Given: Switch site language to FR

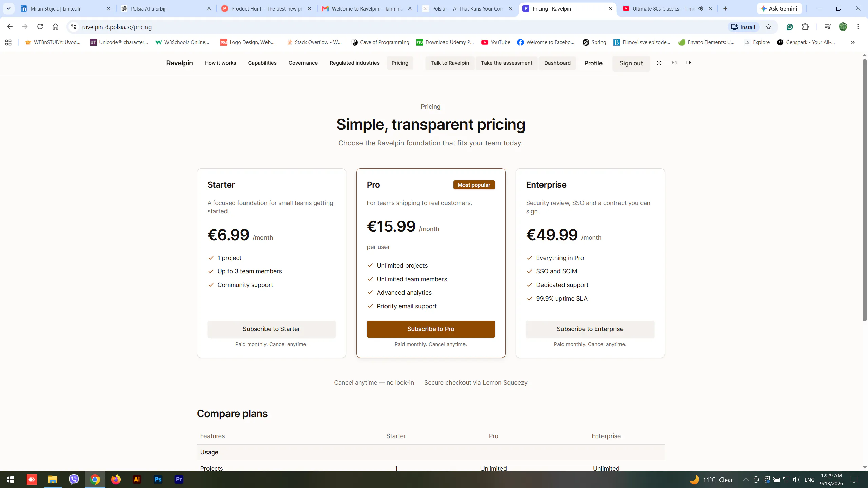Looking at the screenshot, I should 689,63.
